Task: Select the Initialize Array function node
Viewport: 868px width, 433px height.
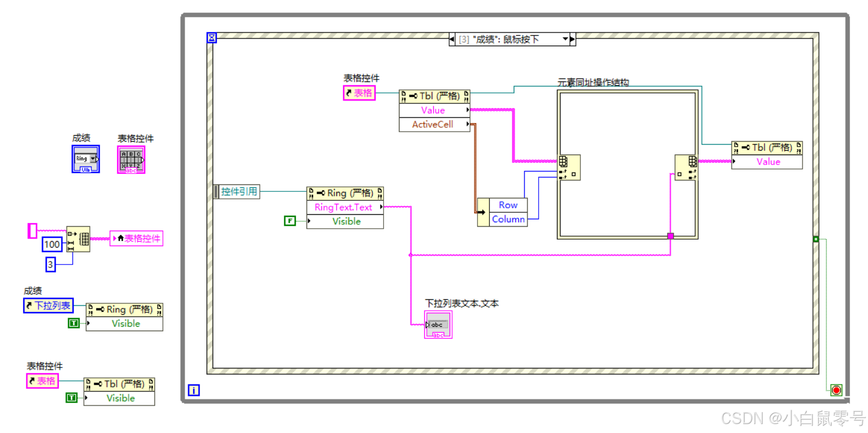Action: [x=79, y=239]
